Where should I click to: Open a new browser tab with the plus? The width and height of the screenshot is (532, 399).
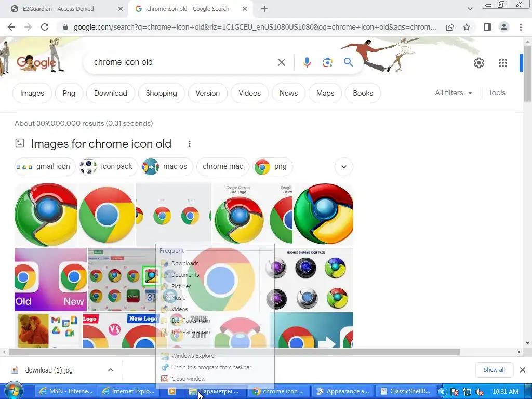click(264, 9)
